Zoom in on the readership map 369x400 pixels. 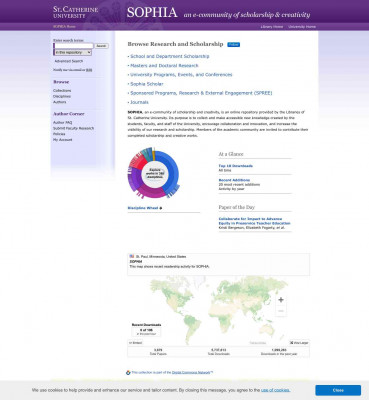point(281,300)
